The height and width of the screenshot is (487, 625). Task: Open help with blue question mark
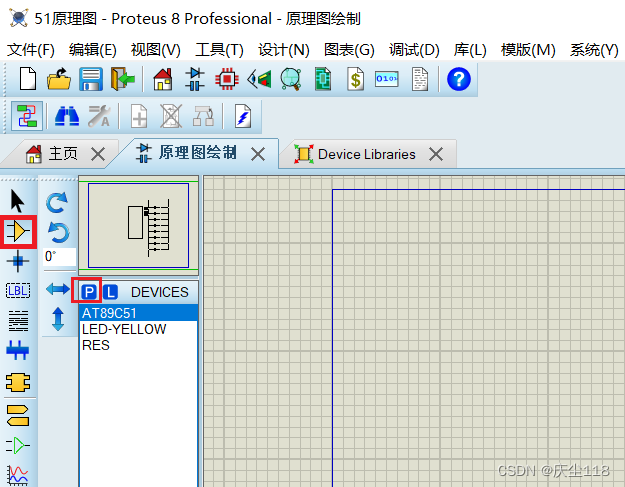pos(459,79)
